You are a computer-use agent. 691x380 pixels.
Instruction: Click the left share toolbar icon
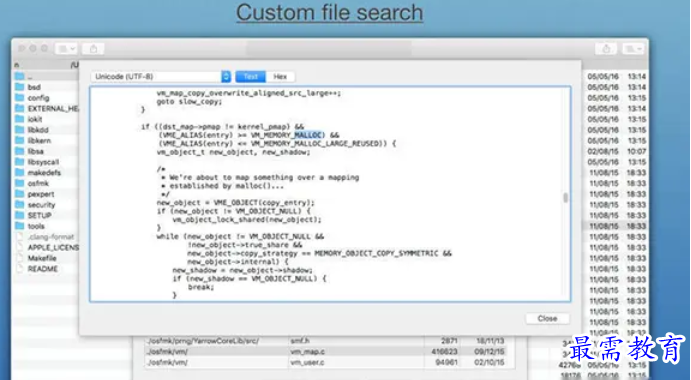coord(93,48)
